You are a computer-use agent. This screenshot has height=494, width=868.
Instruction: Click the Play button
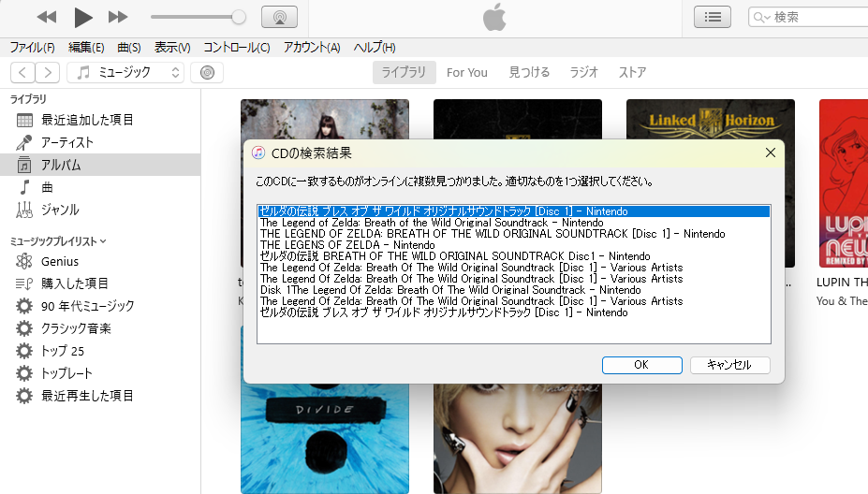click(83, 17)
